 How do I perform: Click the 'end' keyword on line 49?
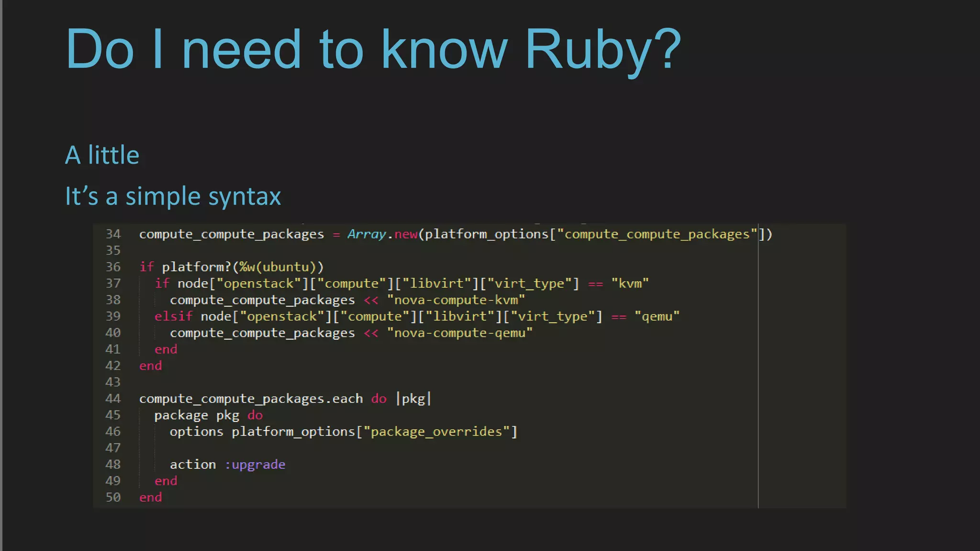(x=166, y=481)
